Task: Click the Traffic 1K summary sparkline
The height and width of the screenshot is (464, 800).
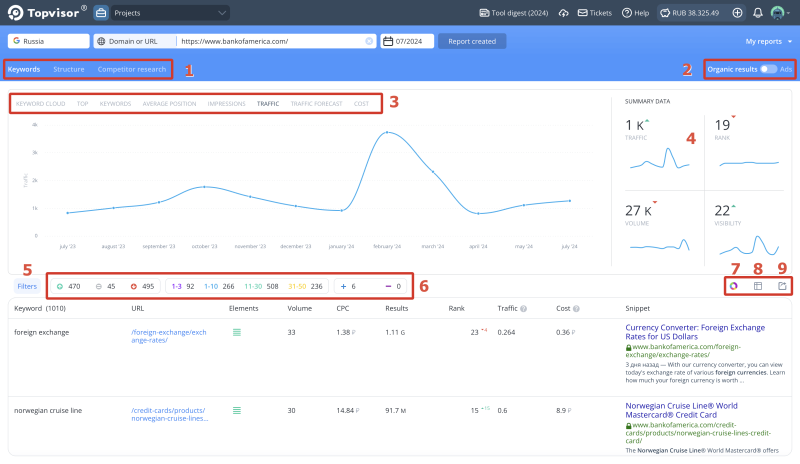Action: click(x=660, y=158)
